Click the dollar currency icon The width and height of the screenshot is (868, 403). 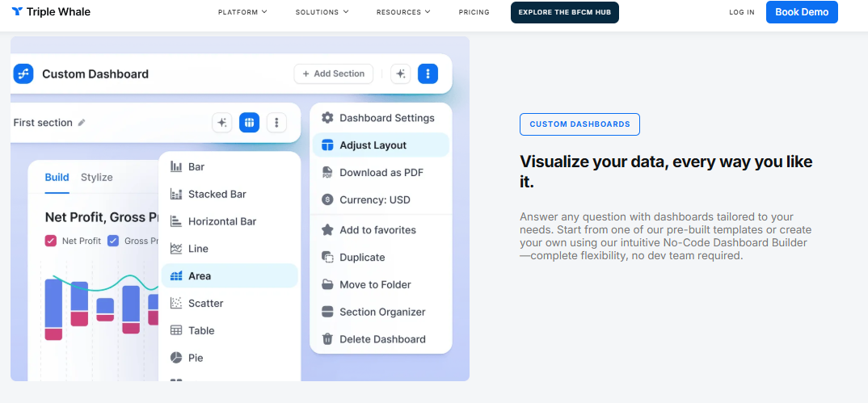(327, 199)
